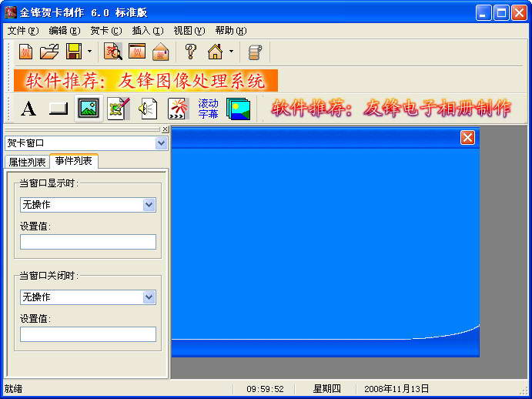Insert a button using the rectangle icon
Screen dimensions: 532x399
pos(59,109)
